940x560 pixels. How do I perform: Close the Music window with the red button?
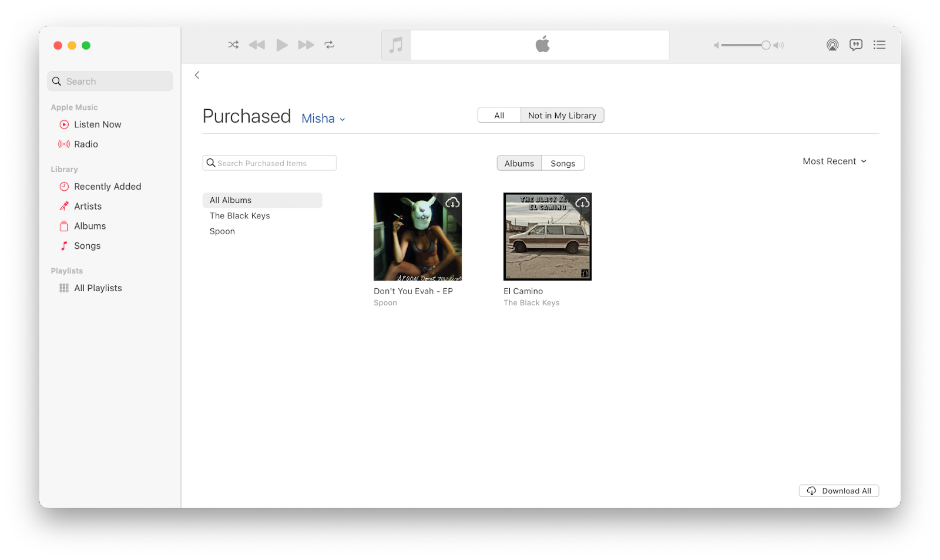58,45
